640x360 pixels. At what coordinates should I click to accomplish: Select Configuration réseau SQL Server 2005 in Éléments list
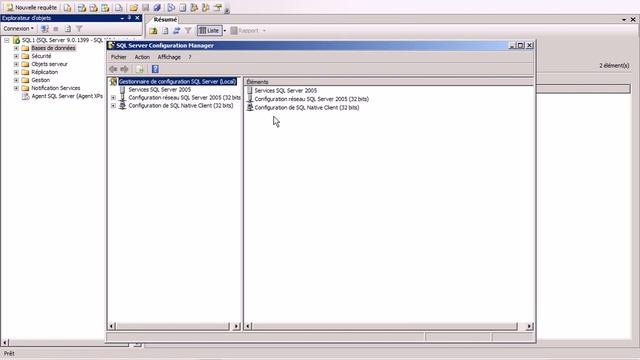(x=311, y=99)
